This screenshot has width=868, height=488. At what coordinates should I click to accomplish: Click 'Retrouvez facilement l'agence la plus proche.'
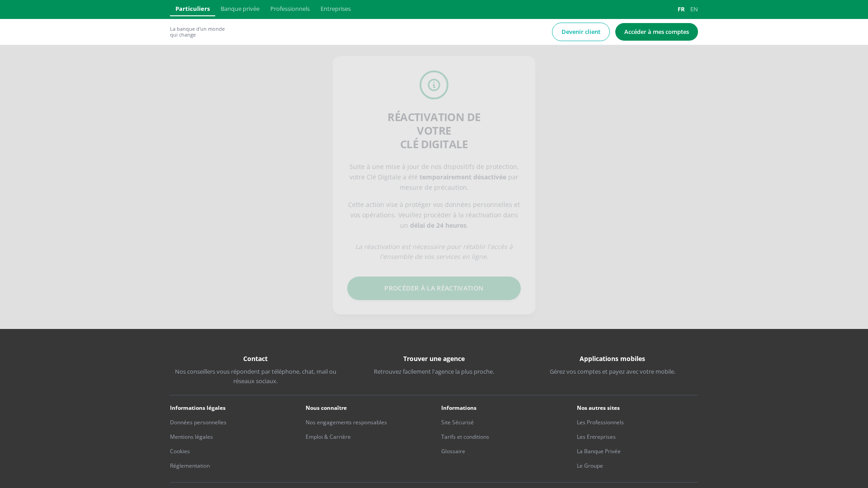point(434,371)
